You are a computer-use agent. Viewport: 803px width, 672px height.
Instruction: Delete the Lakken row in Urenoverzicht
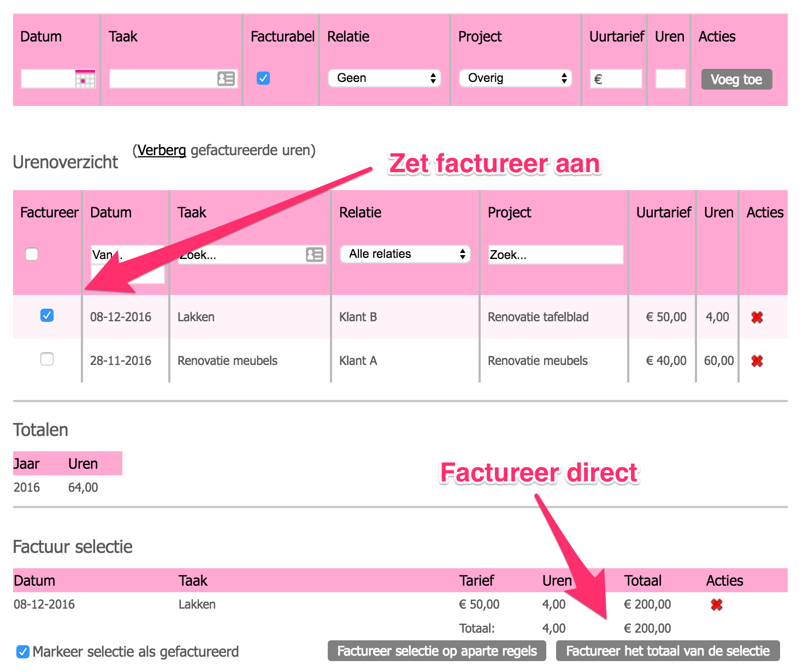[x=757, y=317]
